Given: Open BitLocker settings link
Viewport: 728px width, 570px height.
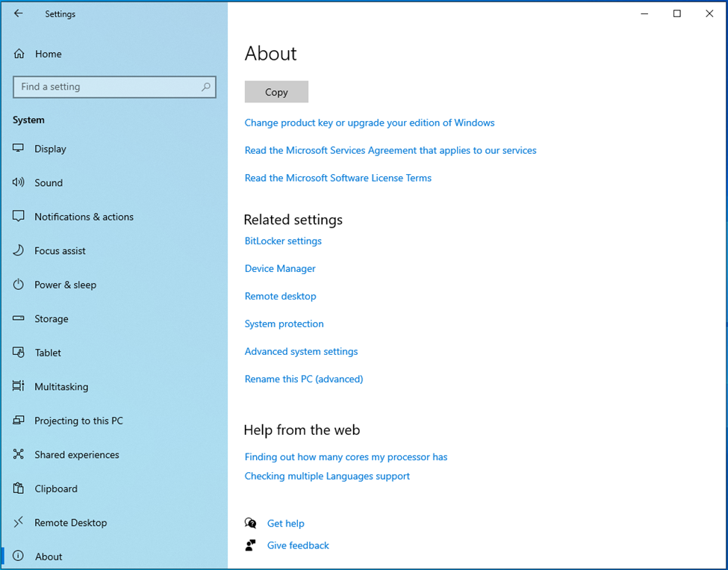Looking at the screenshot, I should coord(283,241).
